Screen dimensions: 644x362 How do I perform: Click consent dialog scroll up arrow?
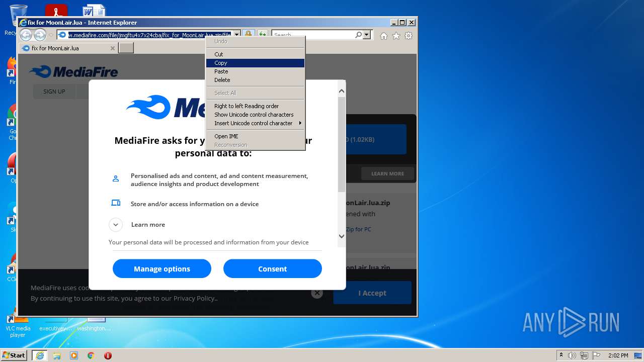[x=342, y=91]
